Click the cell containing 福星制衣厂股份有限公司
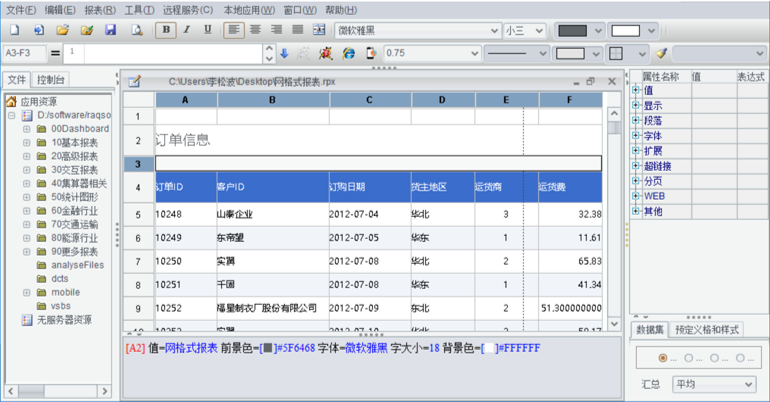Image resolution: width=770 pixels, height=402 pixels. [266, 308]
